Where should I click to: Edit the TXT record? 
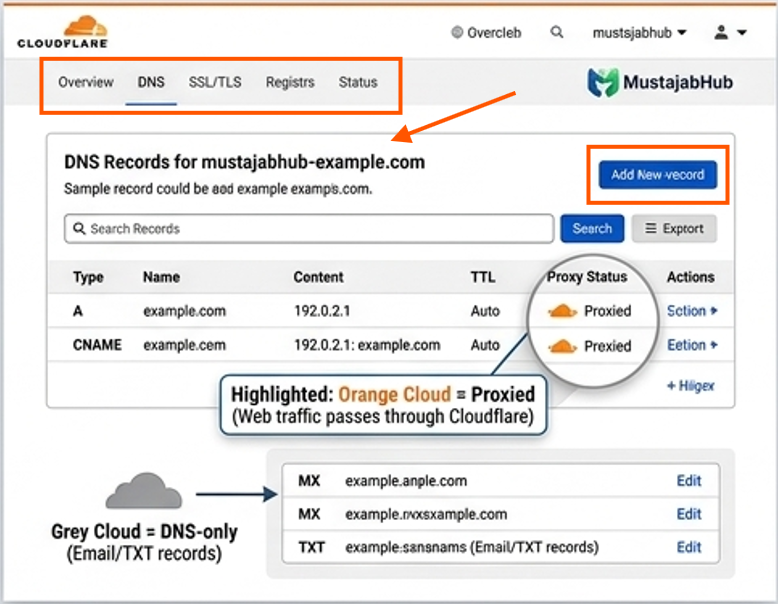(x=689, y=547)
